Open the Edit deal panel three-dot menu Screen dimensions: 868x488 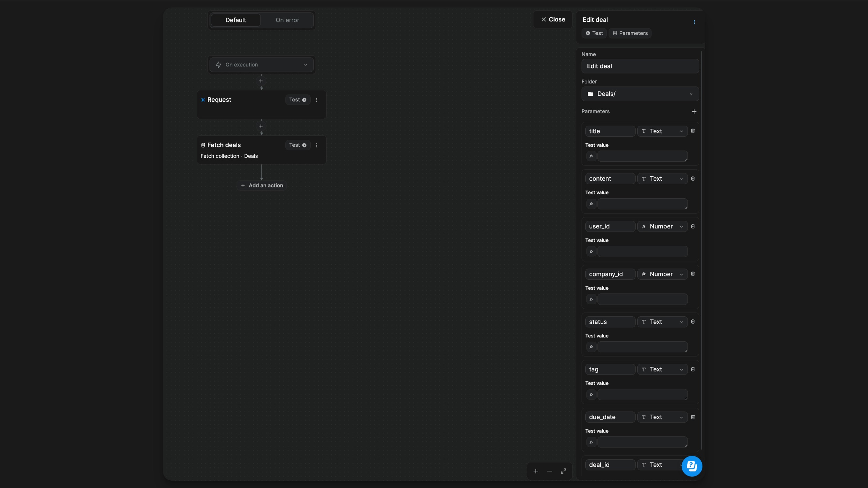click(x=694, y=21)
